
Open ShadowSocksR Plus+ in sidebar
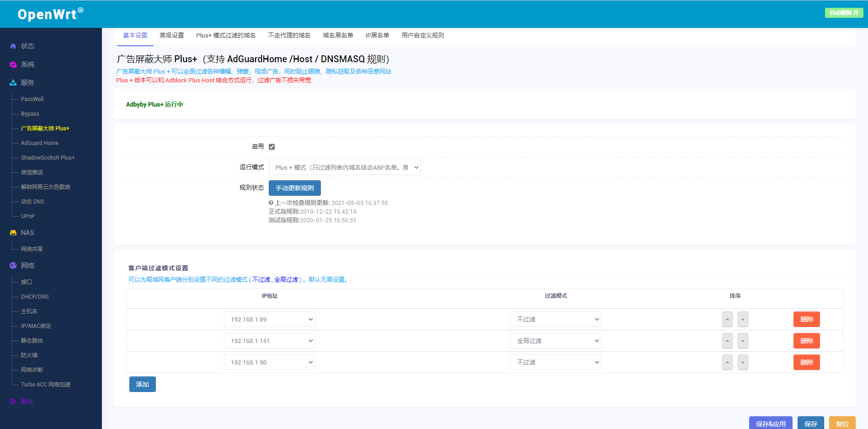point(48,158)
